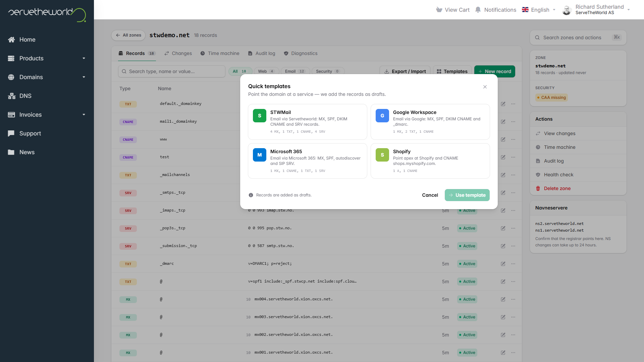Open Support in the sidebar
Viewport: 644px width, 362px height.
(47, 133)
